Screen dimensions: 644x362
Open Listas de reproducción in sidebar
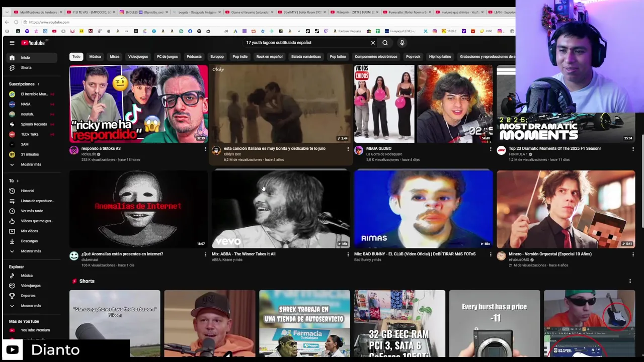[x=32, y=201]
